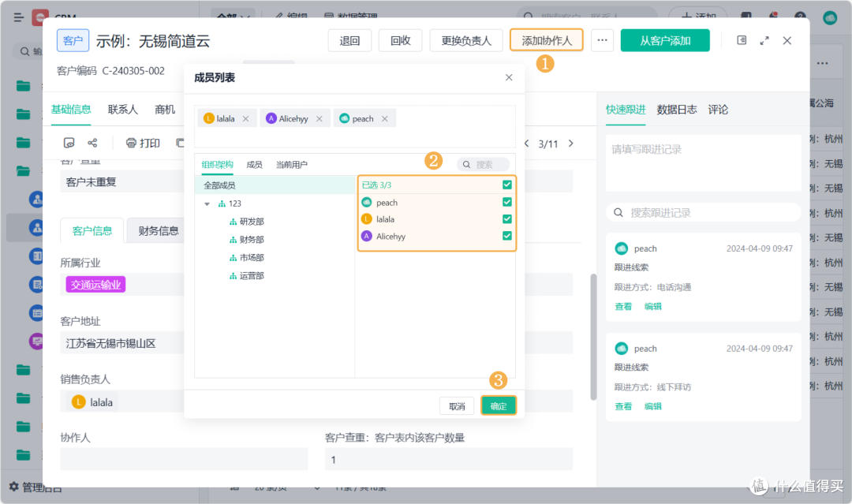Screen dimensions: 852x504
Task: Go to previous record arrow
Action: [x=526, y=144]
